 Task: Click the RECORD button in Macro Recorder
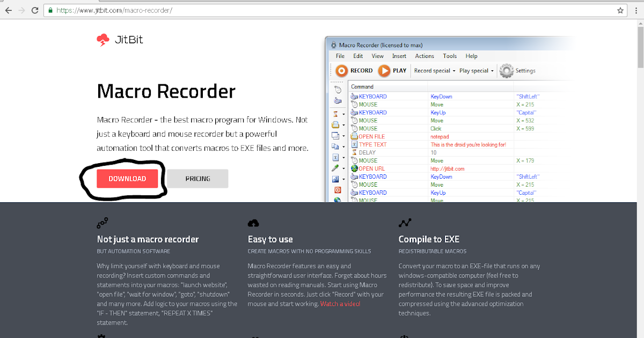point(354,70)
